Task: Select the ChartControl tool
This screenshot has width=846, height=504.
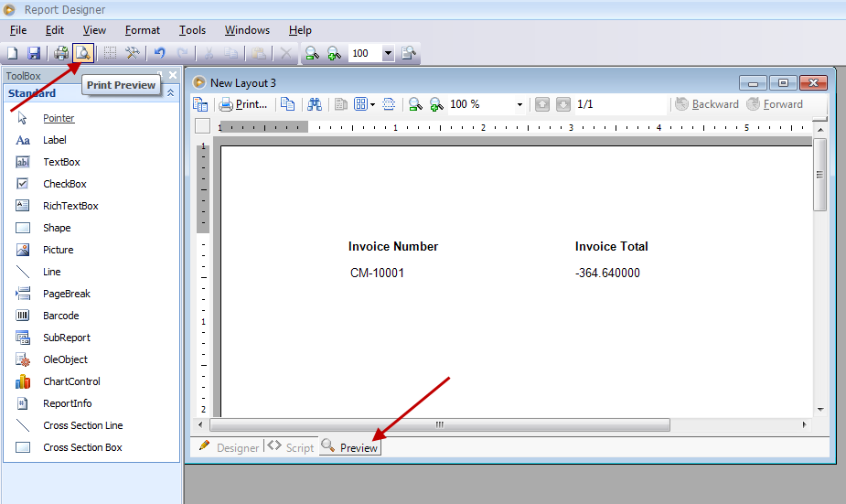Action: 71,381
